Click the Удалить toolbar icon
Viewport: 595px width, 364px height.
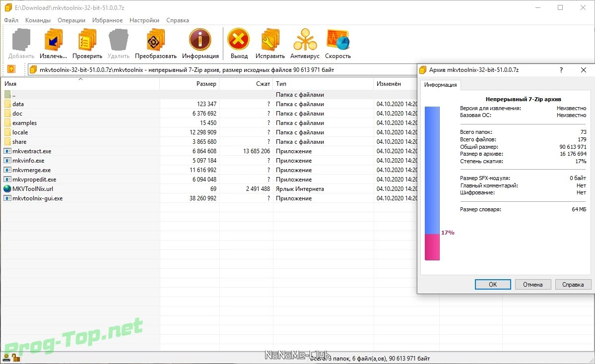pyautogui.click(x=119, y=40)
